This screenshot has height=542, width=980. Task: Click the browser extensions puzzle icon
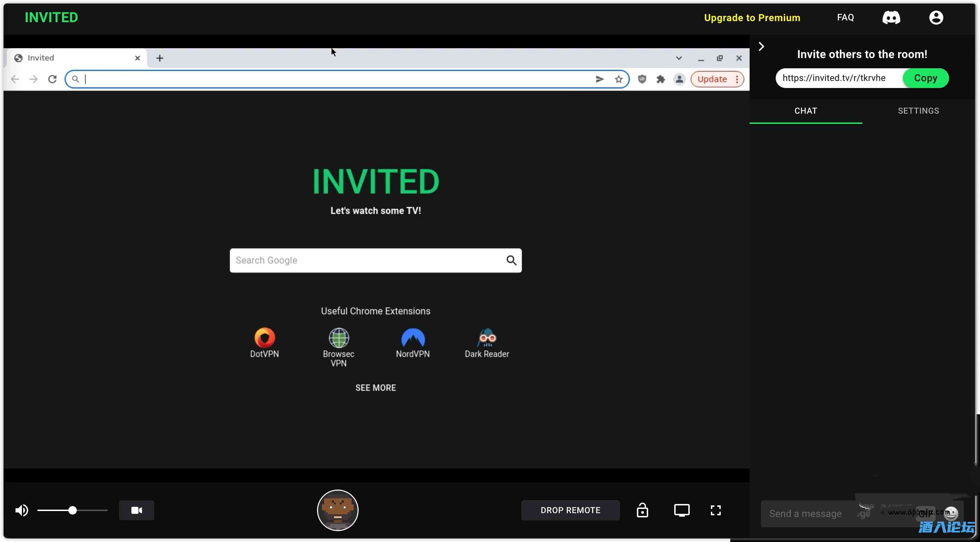[x=660, y=79]
